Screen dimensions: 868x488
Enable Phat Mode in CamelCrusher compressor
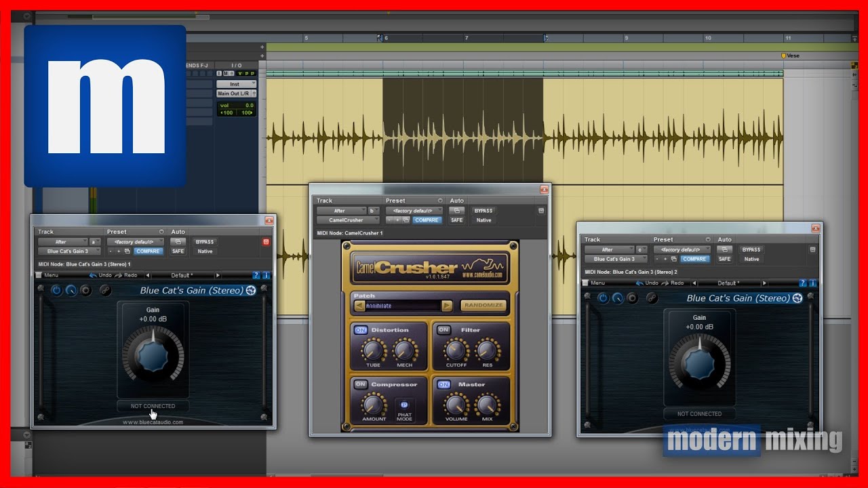pos(405,405)
